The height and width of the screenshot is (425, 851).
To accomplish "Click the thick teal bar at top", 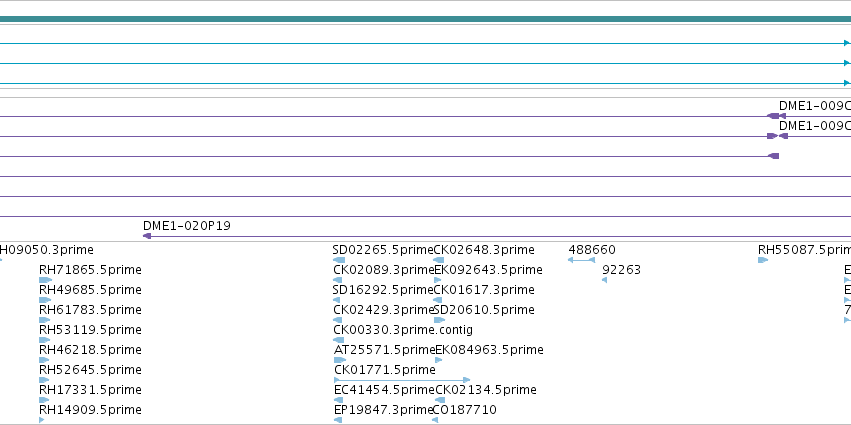I will (426, 20).
